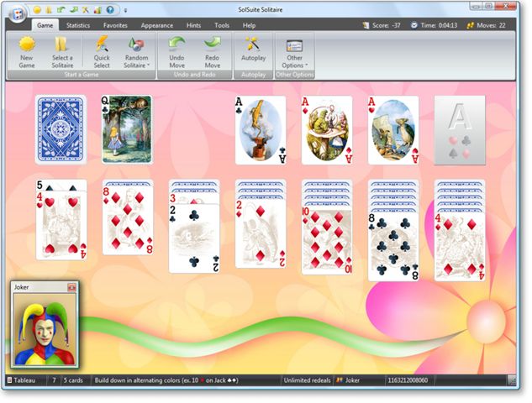The height and width of the screenshot is (403, 532).
Task: Open the Favorites tab
Action: click(x=115, y=26)
